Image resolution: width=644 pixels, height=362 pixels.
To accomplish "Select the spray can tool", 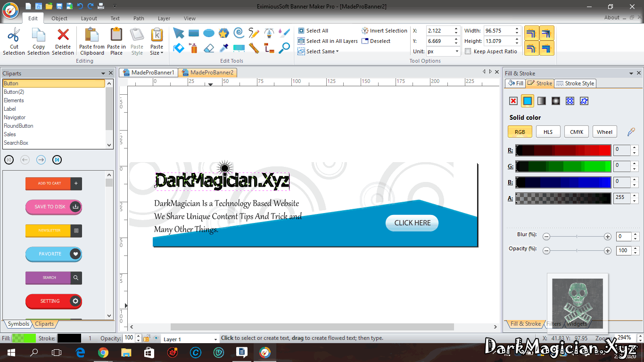I will (x=194, y=48).
